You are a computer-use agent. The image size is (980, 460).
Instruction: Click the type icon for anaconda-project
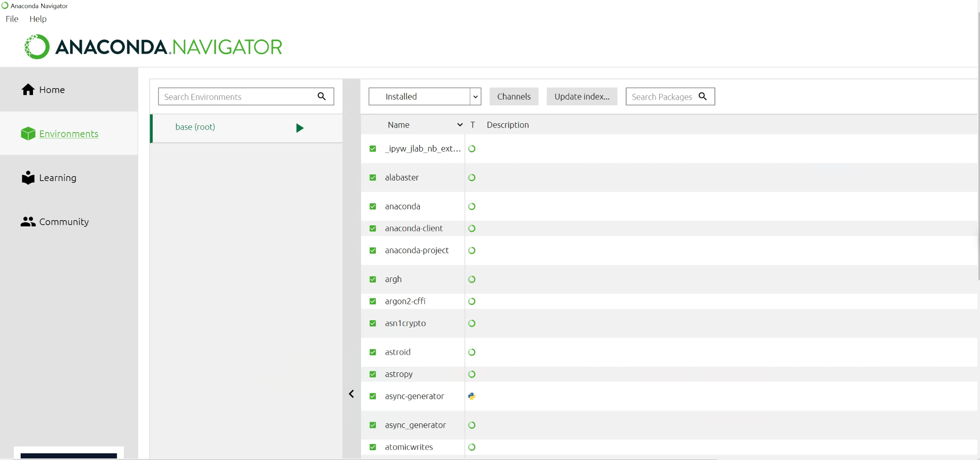[471, 251]
